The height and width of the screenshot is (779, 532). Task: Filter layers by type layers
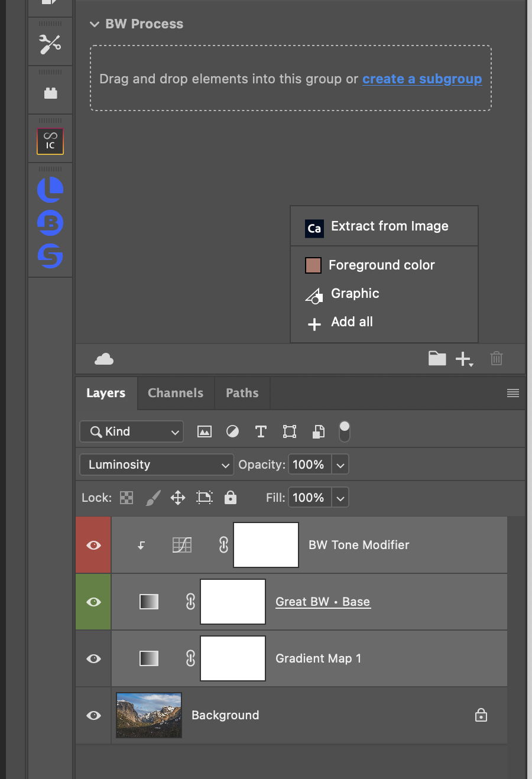(261, 431)
